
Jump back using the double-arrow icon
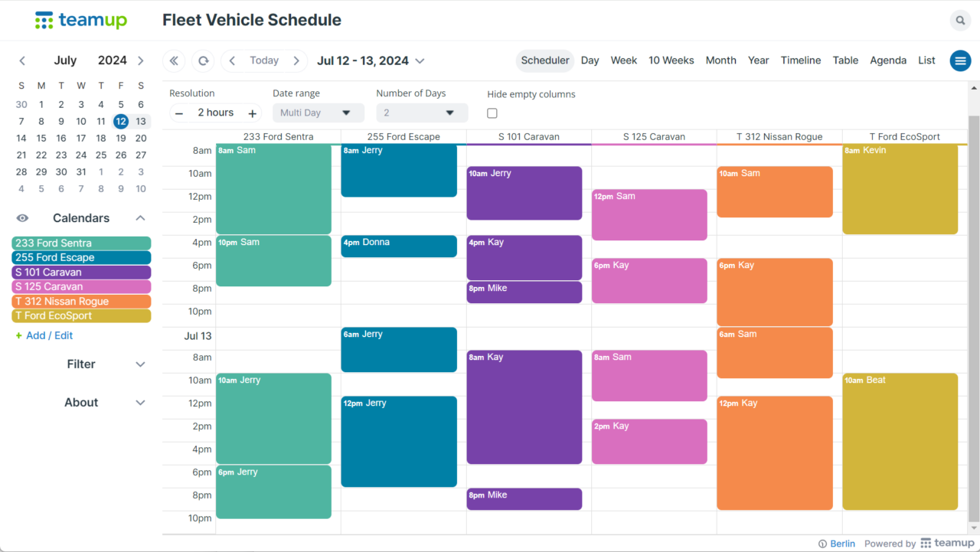(173, 60)
